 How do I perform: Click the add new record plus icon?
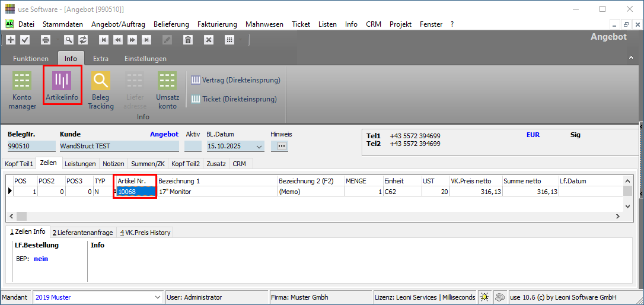11,40
